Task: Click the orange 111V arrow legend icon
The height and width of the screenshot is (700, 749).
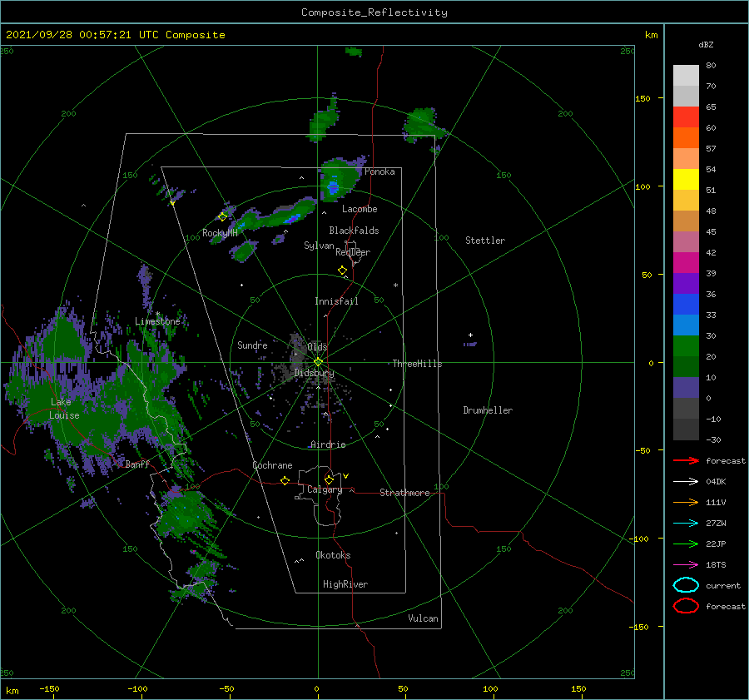Action: 686,502
